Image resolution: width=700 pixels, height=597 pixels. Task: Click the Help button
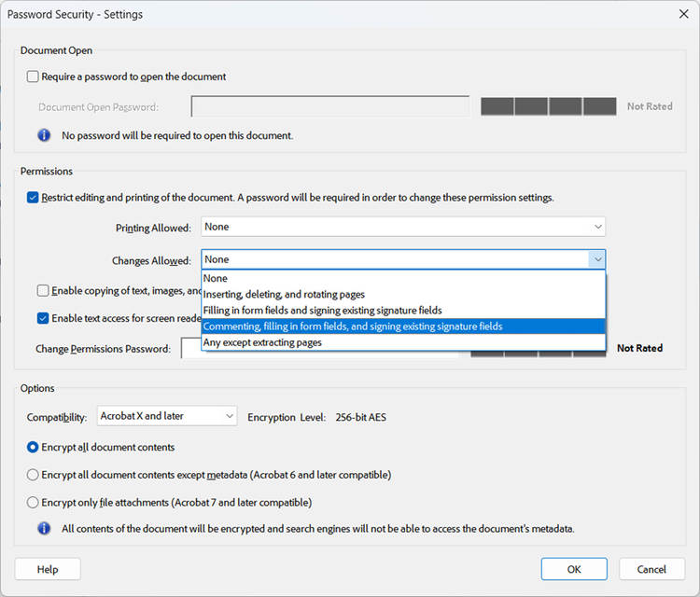pyautogui.click(x=48, y=569)
